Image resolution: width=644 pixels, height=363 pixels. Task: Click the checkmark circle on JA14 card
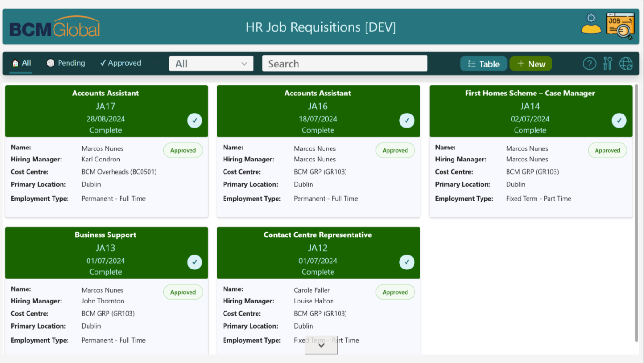[619, 121]
